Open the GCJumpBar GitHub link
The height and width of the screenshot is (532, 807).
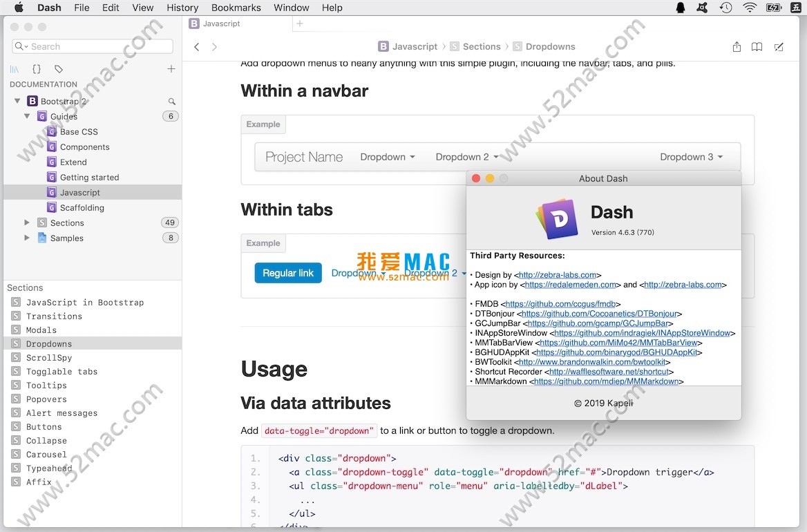tap(598, 323)
